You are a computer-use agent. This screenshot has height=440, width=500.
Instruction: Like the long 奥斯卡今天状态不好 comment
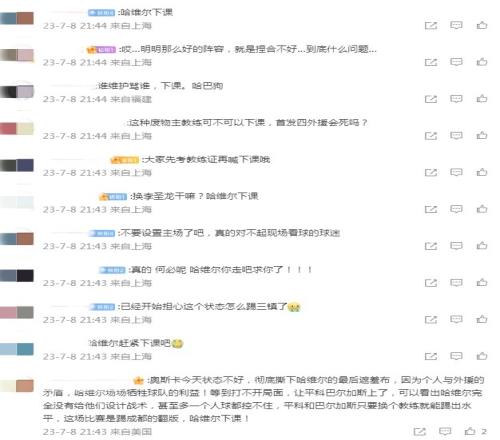(470, 432)
